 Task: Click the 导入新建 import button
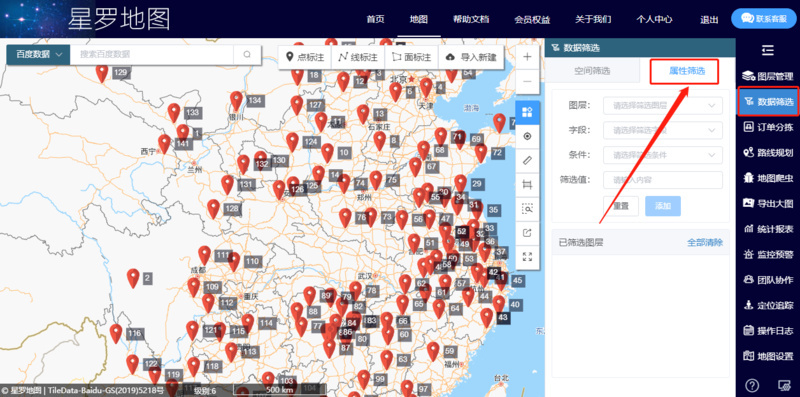click(471, 57)
